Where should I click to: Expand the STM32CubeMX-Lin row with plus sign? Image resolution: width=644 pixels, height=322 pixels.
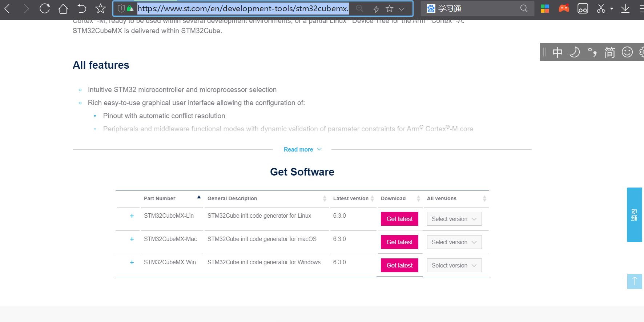[132, 216]
